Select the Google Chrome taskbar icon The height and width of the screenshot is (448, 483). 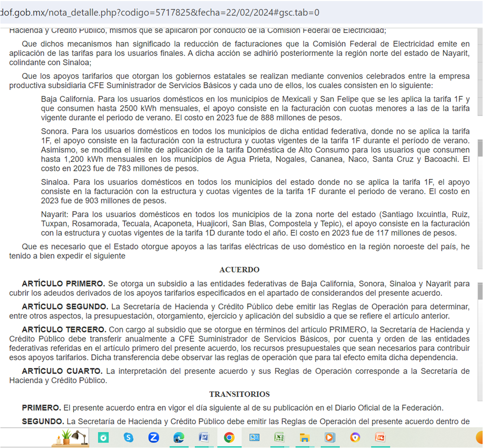pos(229,437)
